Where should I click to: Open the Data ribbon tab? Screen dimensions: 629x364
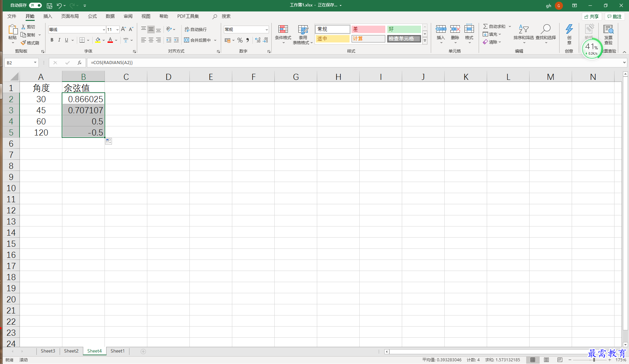(x=110, y=16)
